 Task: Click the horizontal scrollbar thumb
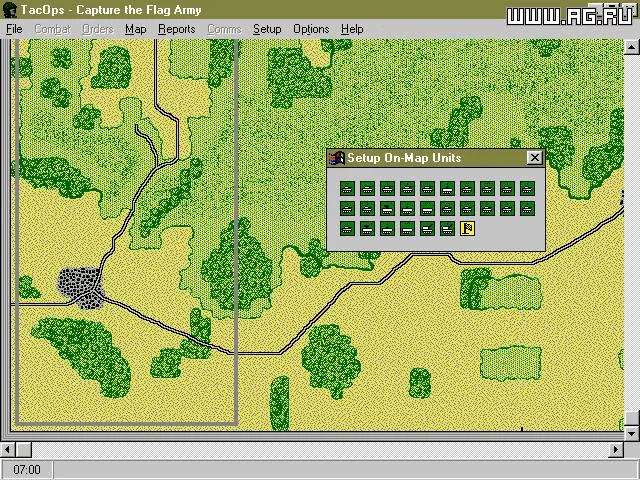pos(24,450)
